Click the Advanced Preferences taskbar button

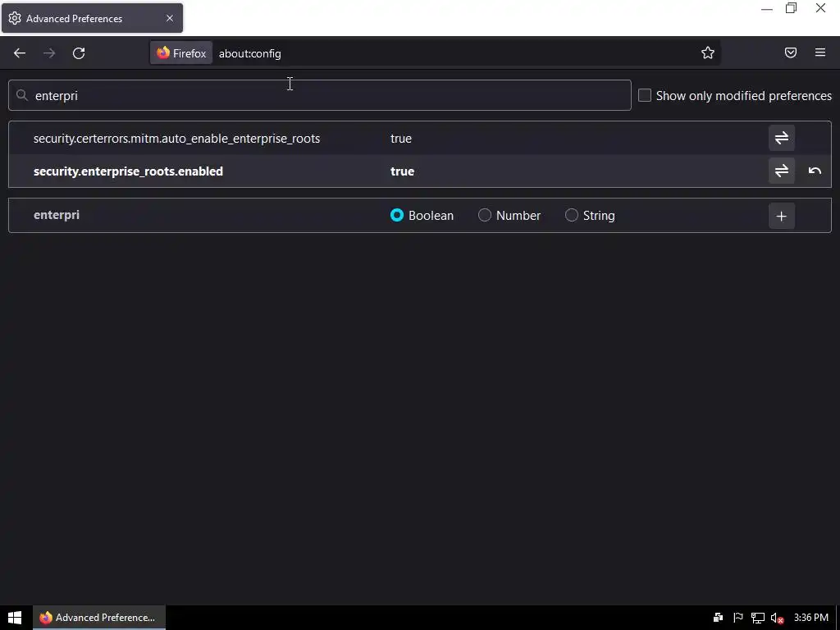(99, 618)
